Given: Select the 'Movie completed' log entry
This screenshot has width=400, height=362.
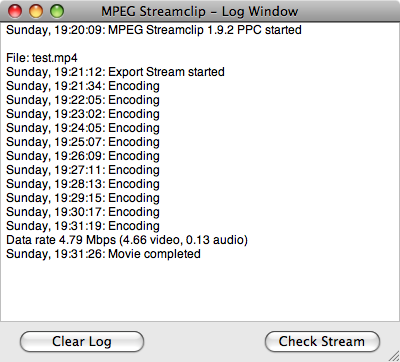Looking at the screenshot, I should [x=103, y=254].
